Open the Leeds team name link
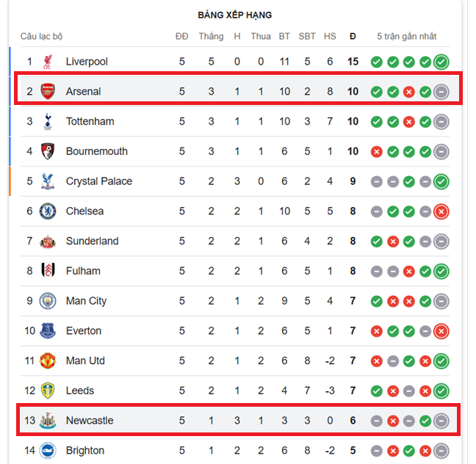The width and height of the screenshot is (476, 464). [x=80, y=391]
